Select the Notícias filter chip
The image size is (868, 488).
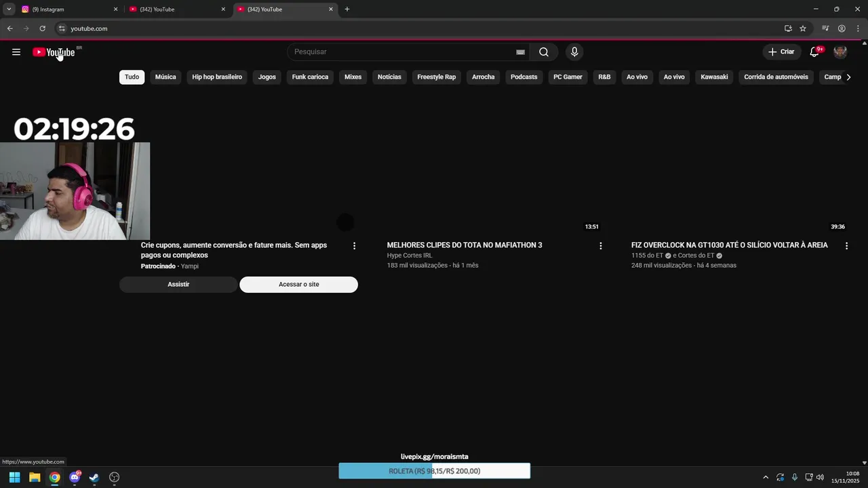coord(389,77)
